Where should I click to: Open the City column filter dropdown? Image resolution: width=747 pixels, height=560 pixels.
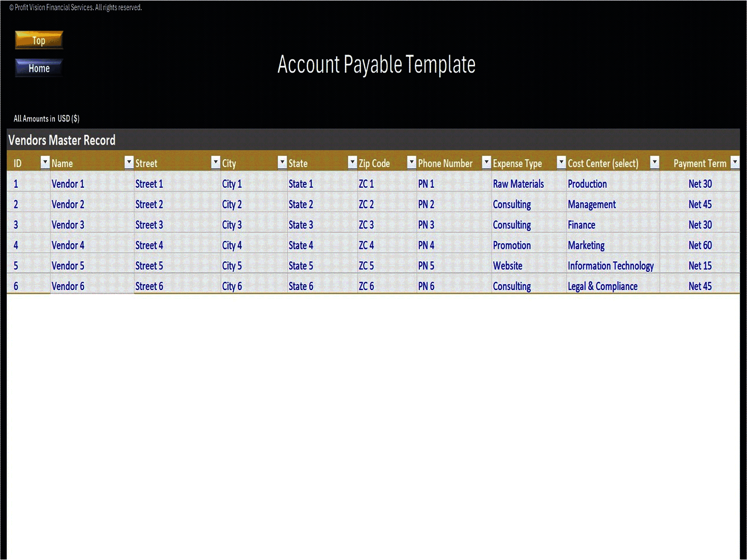pos(282,162)
